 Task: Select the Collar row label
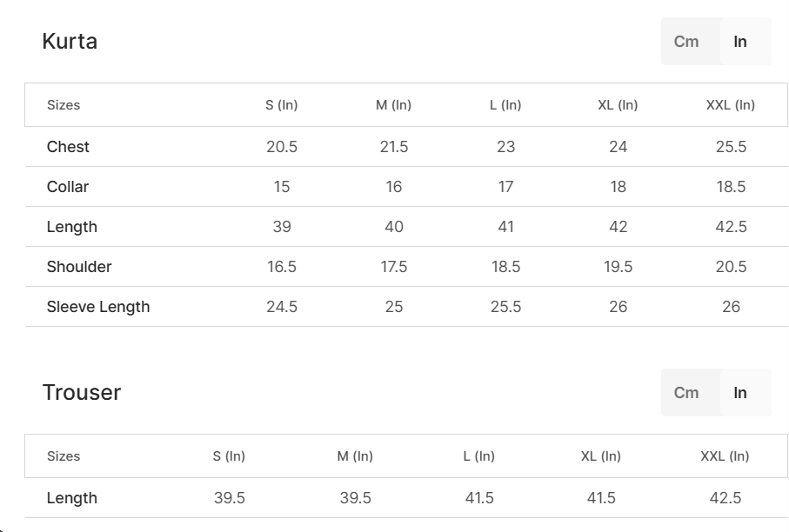coord(68,187)
